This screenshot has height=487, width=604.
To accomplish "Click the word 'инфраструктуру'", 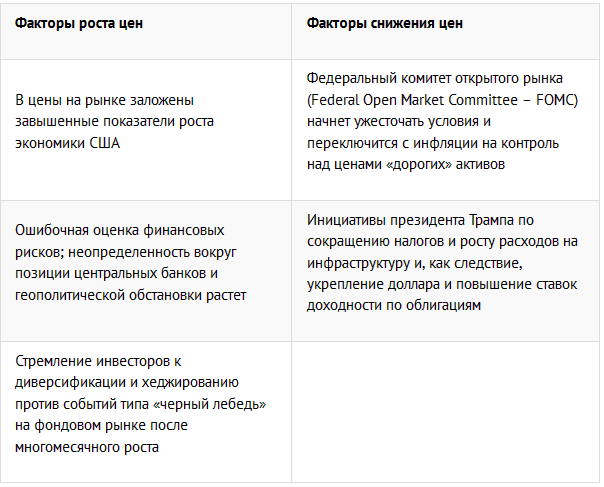I will [361, 264].
